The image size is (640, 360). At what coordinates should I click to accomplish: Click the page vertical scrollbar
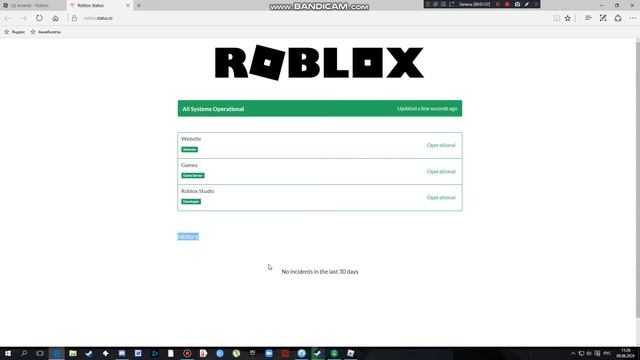click(638, 180)
